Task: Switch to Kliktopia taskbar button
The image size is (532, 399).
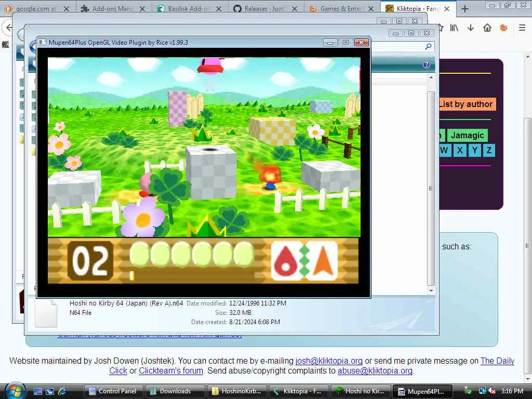Action: coord(298,391)
